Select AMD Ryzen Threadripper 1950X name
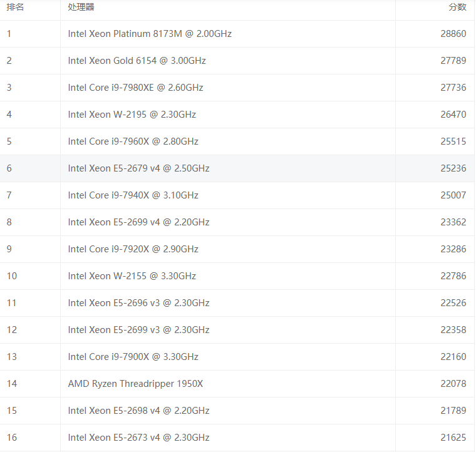This screenshot has width=476, height=452. point(135,384)
